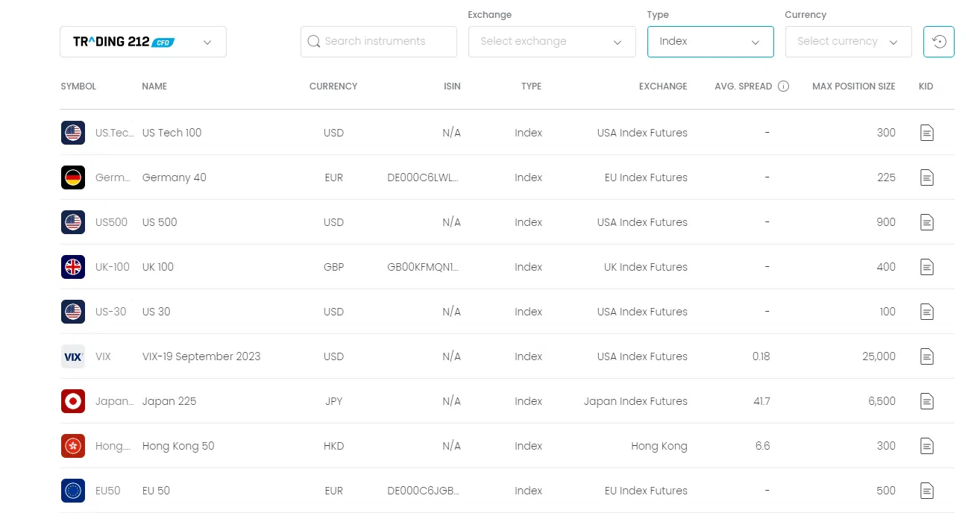Viewport: 980px width, 516px height.
Task: Select VIX-19 September 2023 name
Action: tap(201, 356)
